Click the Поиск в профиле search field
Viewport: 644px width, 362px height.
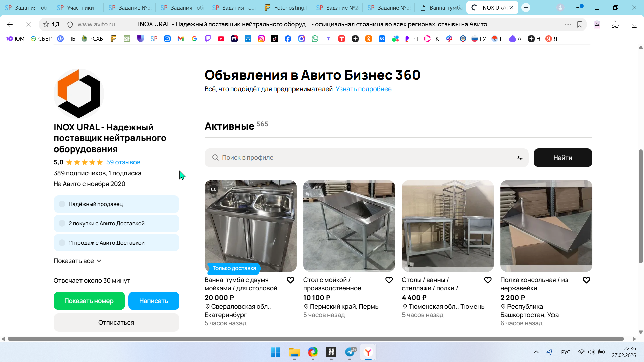[362, 158]
